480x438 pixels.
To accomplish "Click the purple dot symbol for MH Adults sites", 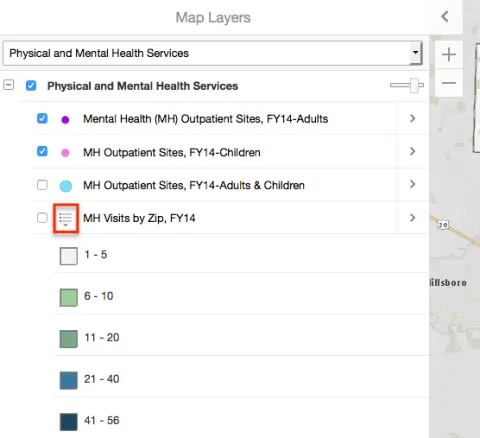I will click(65, 119).
